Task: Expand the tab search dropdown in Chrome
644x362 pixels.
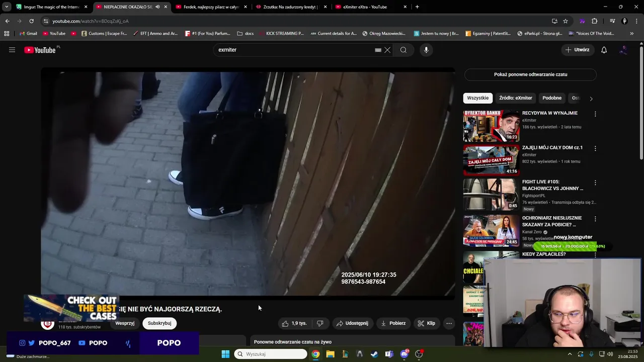Action: [7, 7]
